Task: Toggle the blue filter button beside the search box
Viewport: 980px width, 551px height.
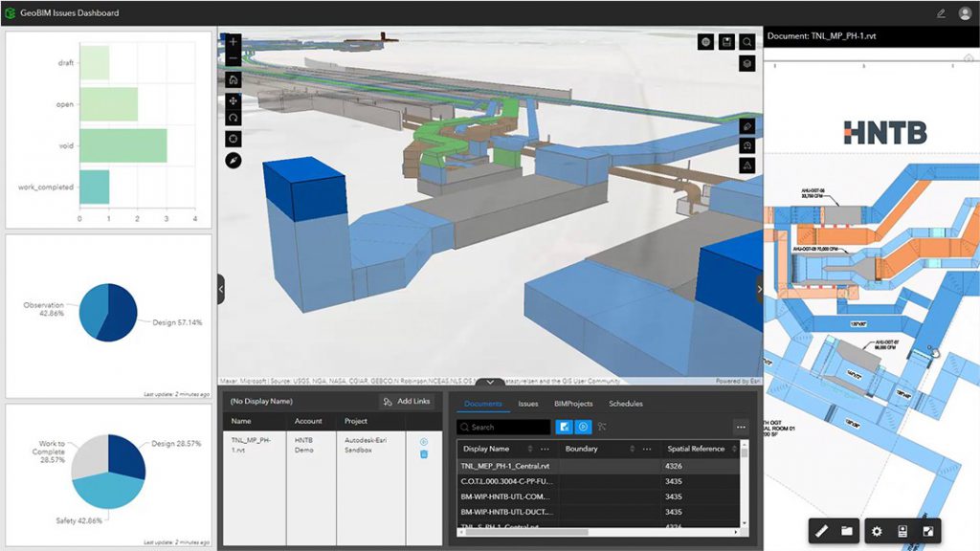Action: (x=565, y=427)
